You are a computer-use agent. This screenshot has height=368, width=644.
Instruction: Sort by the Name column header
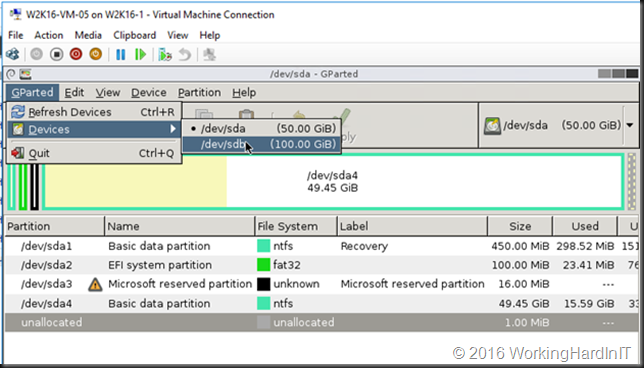pyautogui.click(x=179, y=226)
